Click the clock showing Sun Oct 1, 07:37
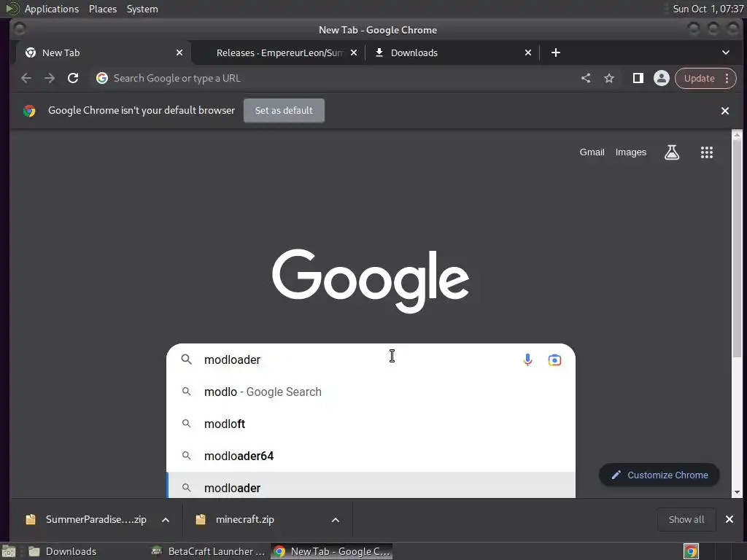This screenshot has width=747, height=560. [708, 9]
